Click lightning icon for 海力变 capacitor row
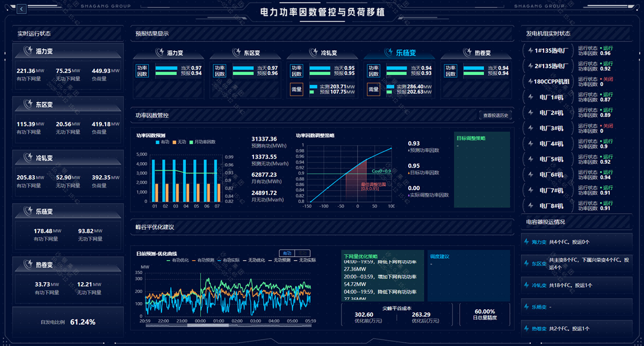This screenshot has width=644, height=346. (x=526, y=242)
